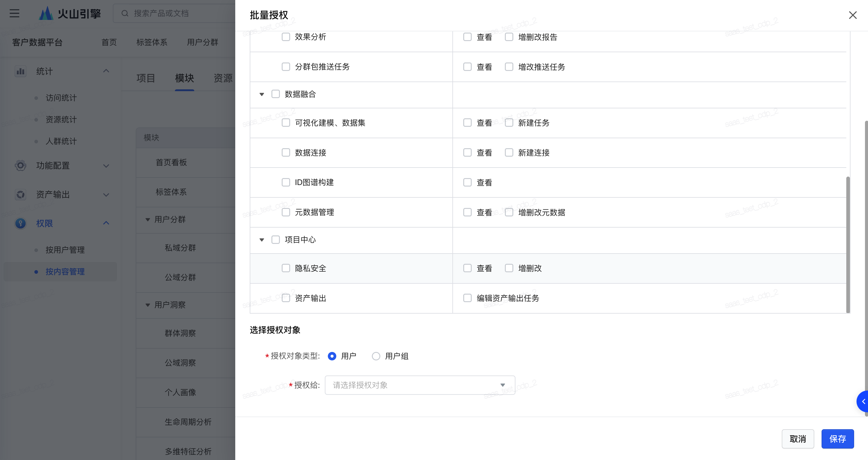
Task: Select 首页看板 module row
Action: coord(186,163)
